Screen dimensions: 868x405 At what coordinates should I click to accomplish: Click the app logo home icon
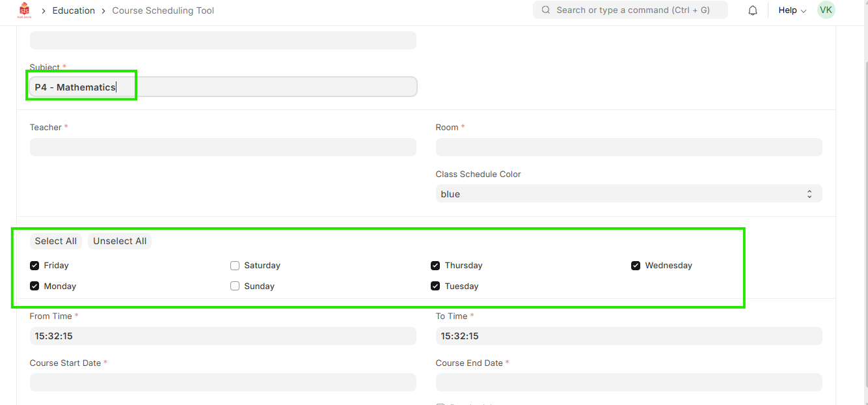[24, 10]
